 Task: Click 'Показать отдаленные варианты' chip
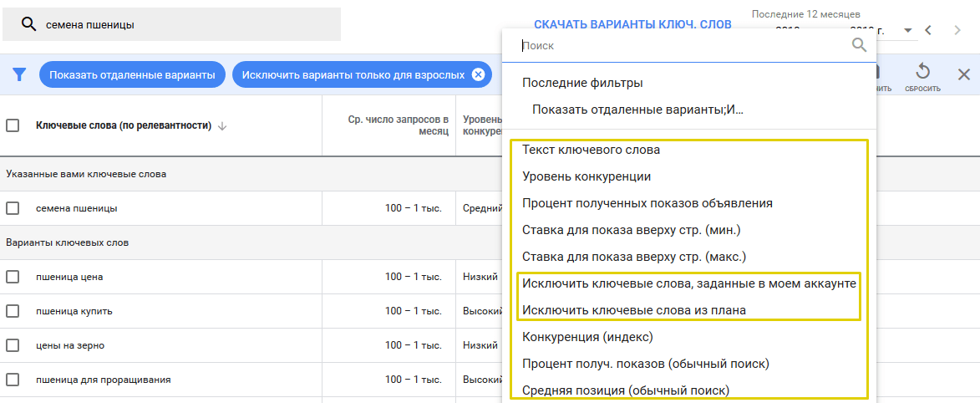click(132, 74)
